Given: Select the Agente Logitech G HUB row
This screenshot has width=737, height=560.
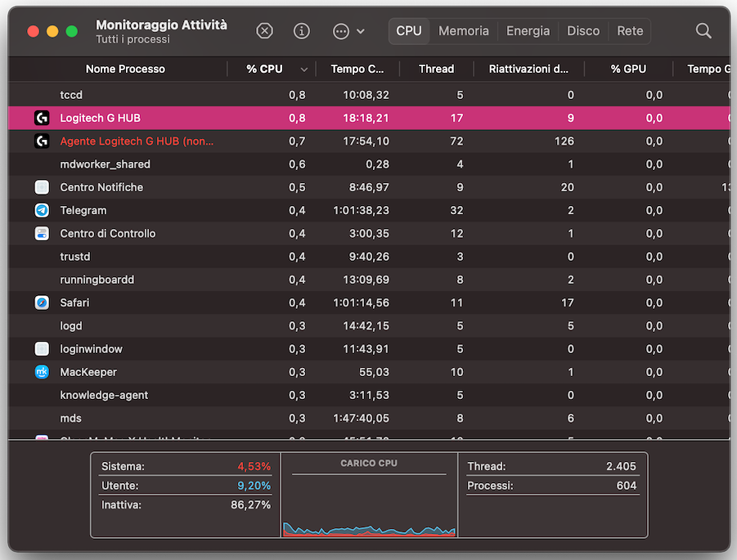Looking at the screenshot, I should click(137, 141).
